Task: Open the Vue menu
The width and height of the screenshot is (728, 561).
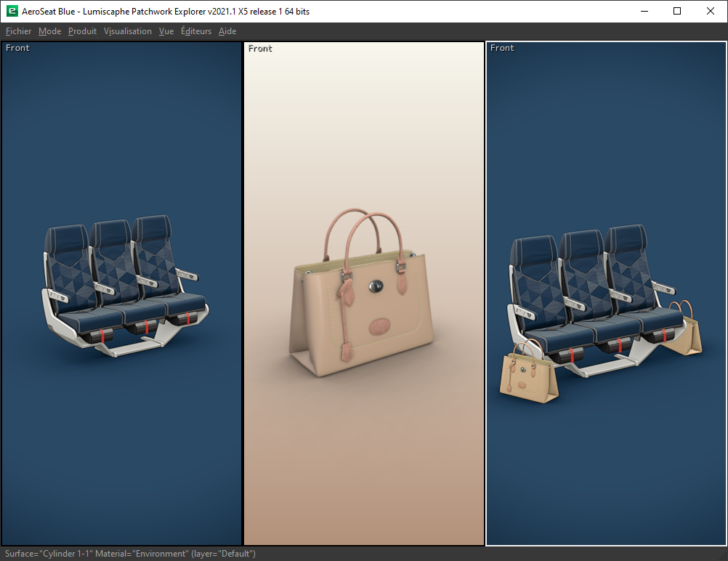Action: click(x=166, y=31)
